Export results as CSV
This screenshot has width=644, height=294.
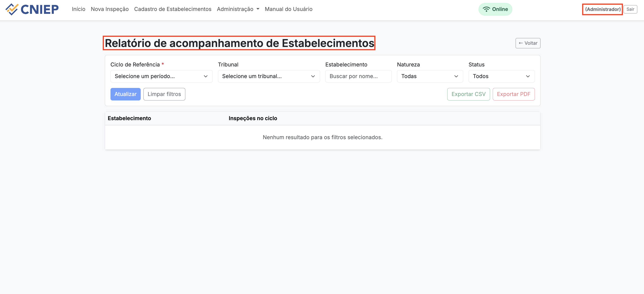click(x=469, y=94)
